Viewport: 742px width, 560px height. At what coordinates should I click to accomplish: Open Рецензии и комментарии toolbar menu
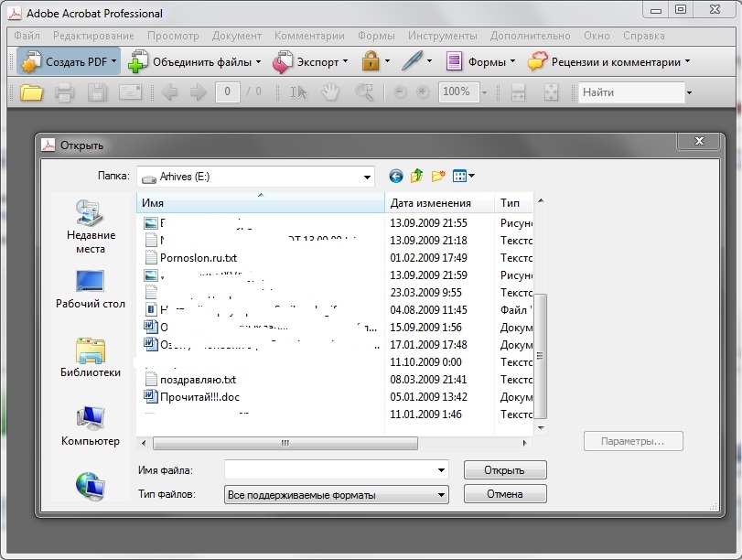click(x=608, y=62)
